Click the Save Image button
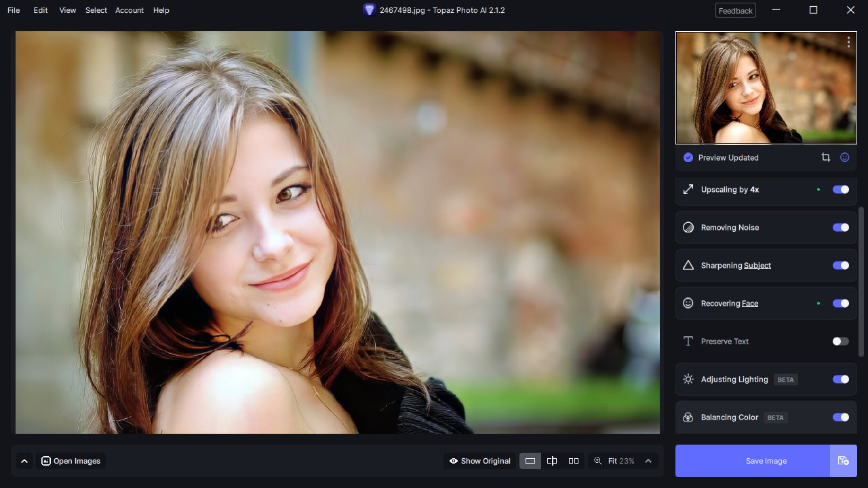The width and height of the screenshot is (868, 488). pyautogui.click(x=766, y=461)
